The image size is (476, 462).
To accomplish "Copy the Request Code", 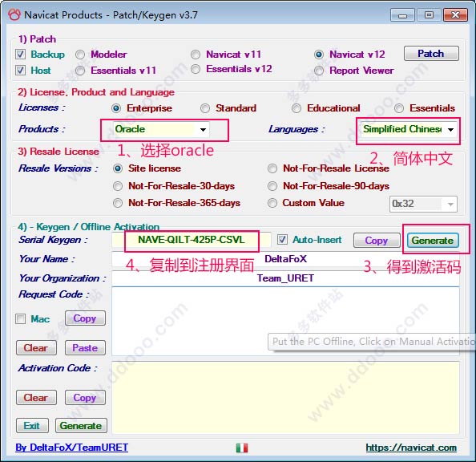I will tap(85, 318).
